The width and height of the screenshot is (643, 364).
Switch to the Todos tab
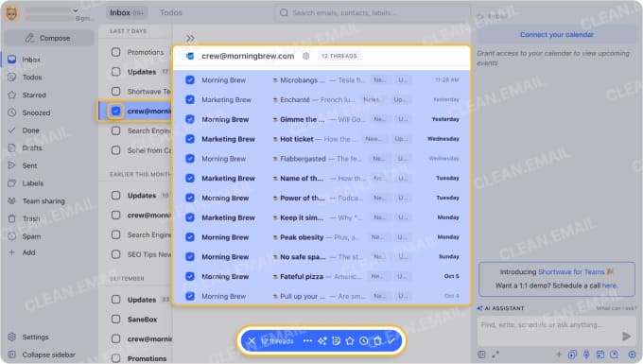(171, 12)
